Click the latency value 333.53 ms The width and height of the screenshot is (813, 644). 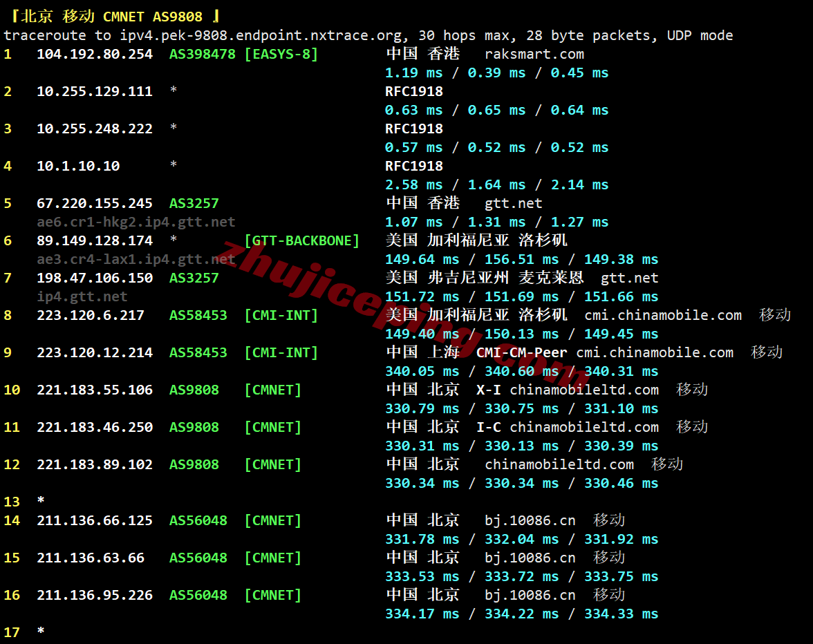[x=422, y=577]
